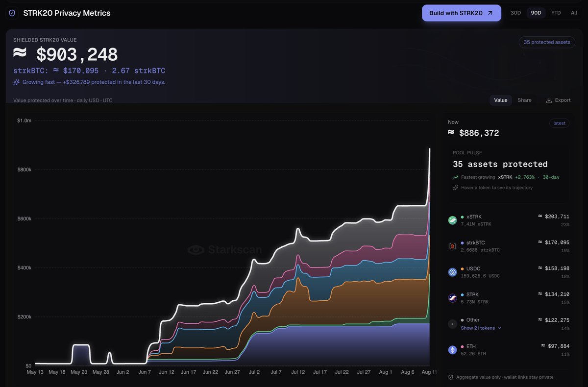Click the Export download icon
Viewport: 588px width, 387px height.
pos(549,100)
